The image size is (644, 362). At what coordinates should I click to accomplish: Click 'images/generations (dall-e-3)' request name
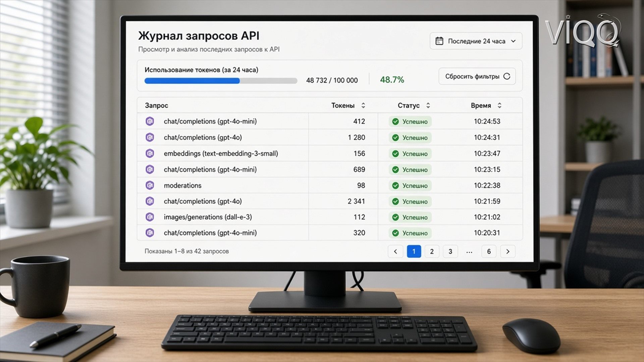point(208,217)
